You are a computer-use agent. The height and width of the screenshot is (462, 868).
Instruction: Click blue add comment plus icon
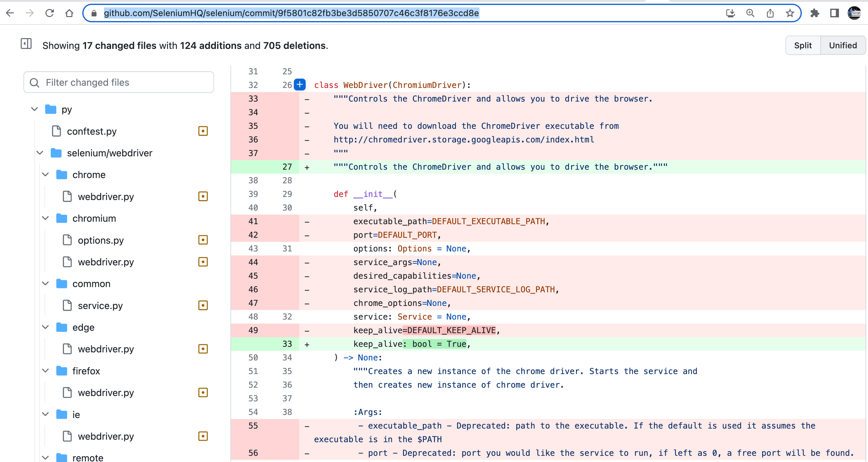pyautogui.click(x=299, y=84)
